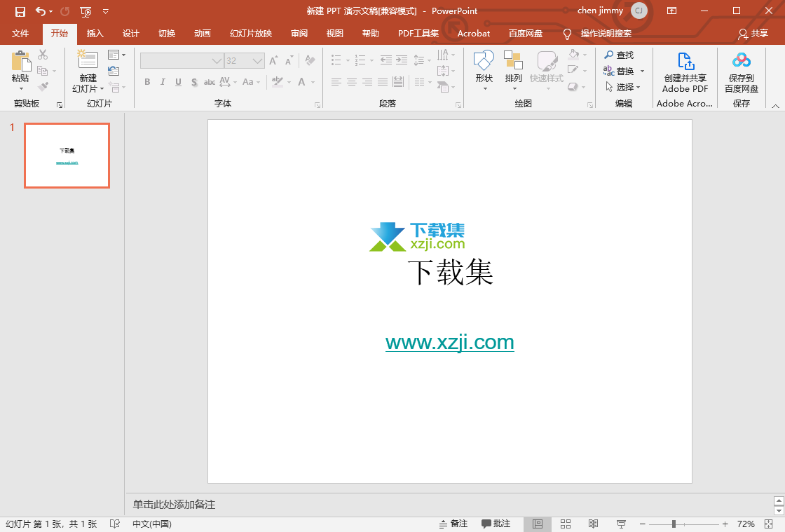Viewport: 785px width, 532px height.
Task: Cut selection with scissors icon
Action: 43,55
